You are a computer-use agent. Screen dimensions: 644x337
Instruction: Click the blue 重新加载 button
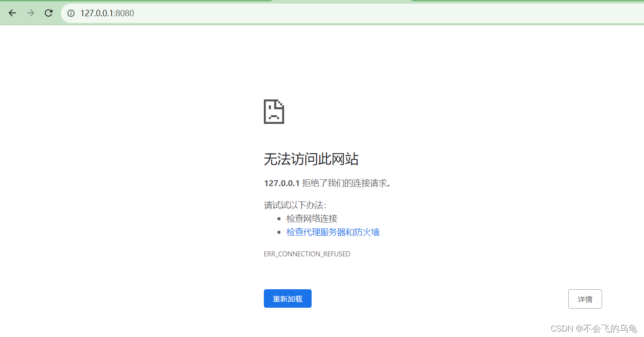[288, 299]
